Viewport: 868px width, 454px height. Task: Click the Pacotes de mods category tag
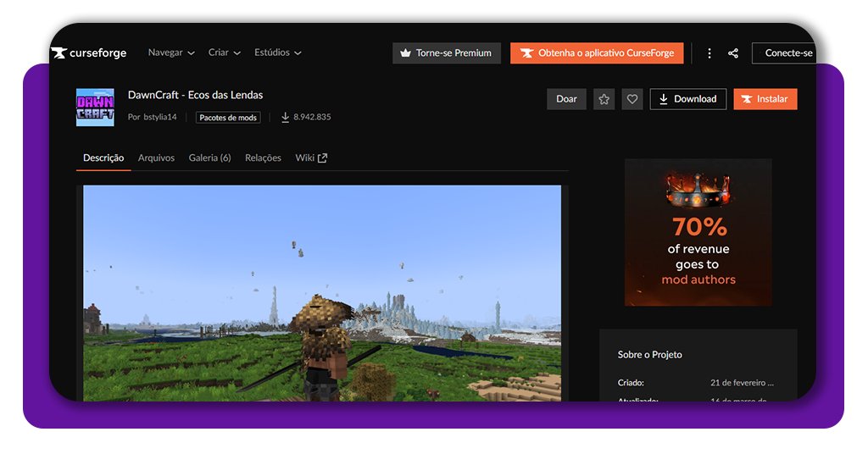pos(228,117)
